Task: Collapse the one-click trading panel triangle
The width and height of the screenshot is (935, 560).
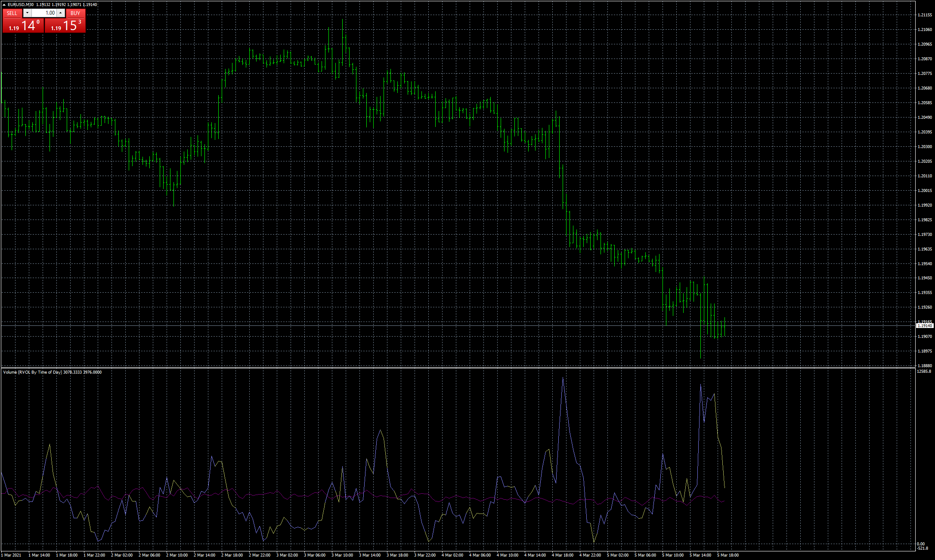Action: pyautogui.click(x=4, y=4)
